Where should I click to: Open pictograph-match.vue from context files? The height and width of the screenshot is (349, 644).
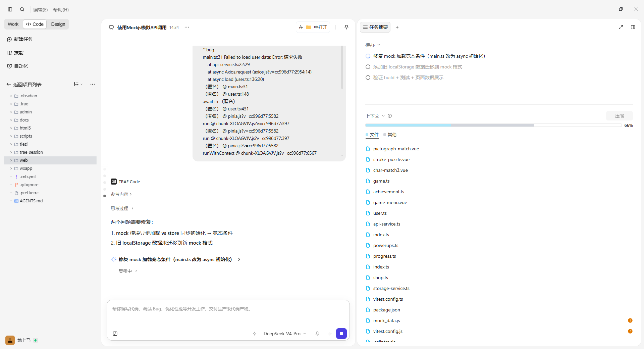point(396,149)
